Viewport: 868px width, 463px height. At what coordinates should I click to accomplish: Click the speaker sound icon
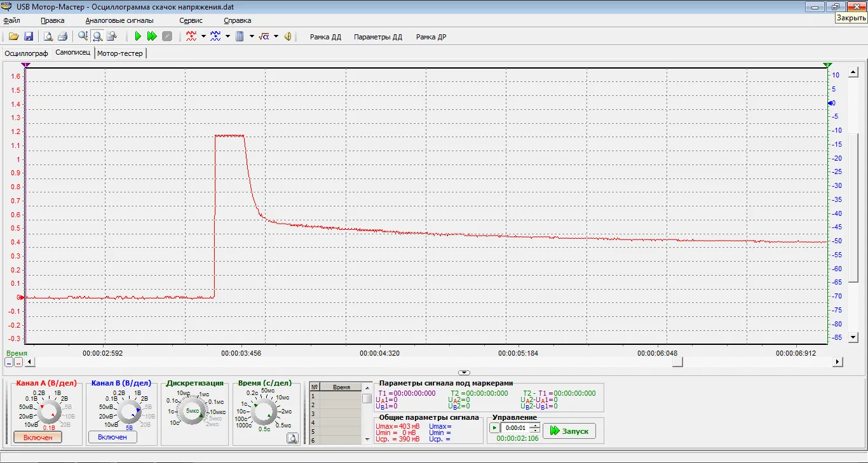click(288, 37)
